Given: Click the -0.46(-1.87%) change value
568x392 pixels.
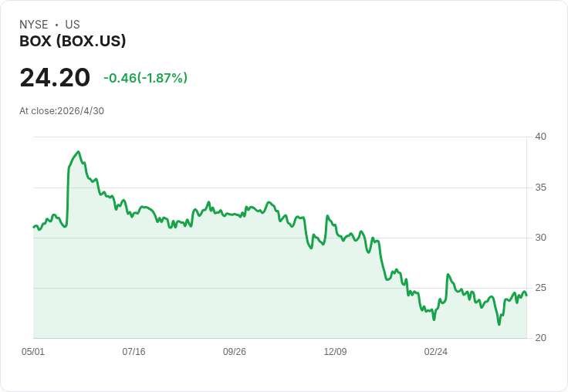Looking at the screenshot, I should [145, 78].
